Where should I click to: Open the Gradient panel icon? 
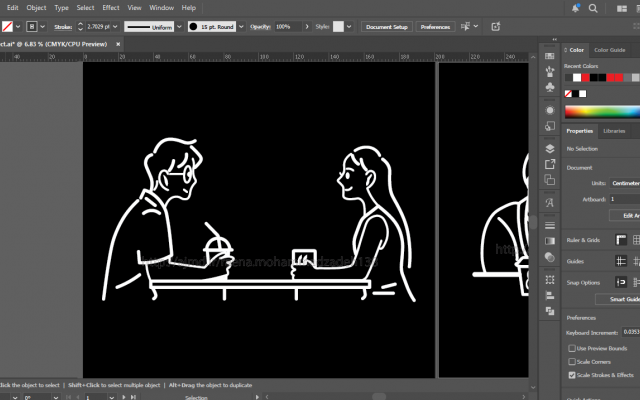coord(550,241)
